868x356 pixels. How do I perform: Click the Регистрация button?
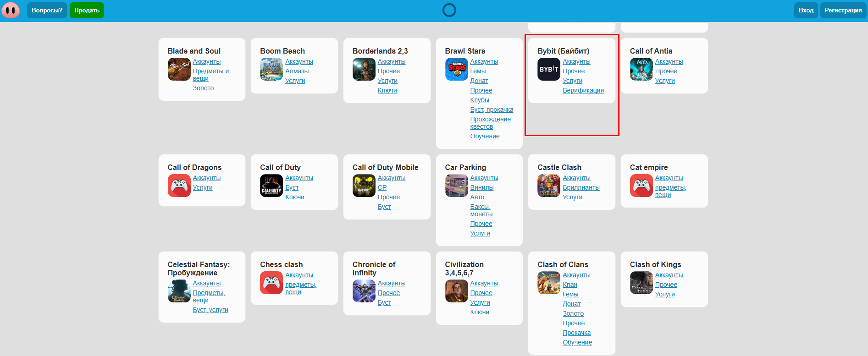(x=843, y=10)
